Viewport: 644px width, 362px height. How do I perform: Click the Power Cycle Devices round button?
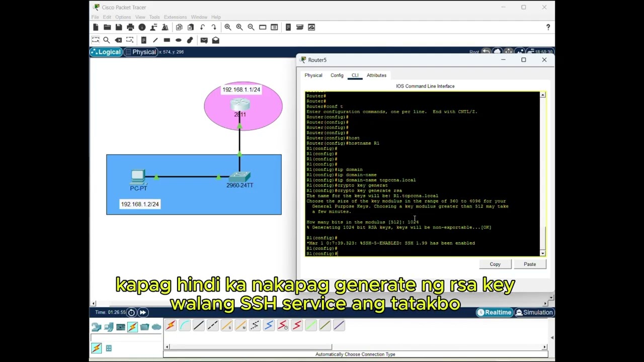pyautogui.click(x=131, y=312)
